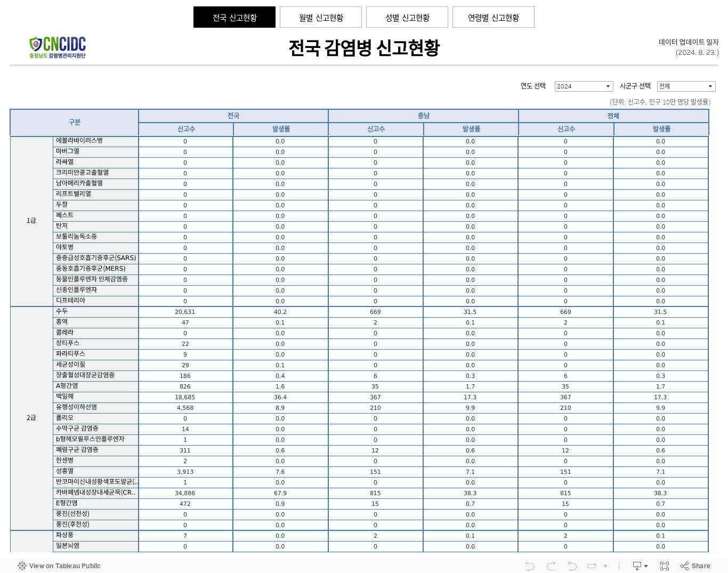This screenshot has width=728, height=573.
Task: Select the E형간염 row label
Action: (96, 504)
